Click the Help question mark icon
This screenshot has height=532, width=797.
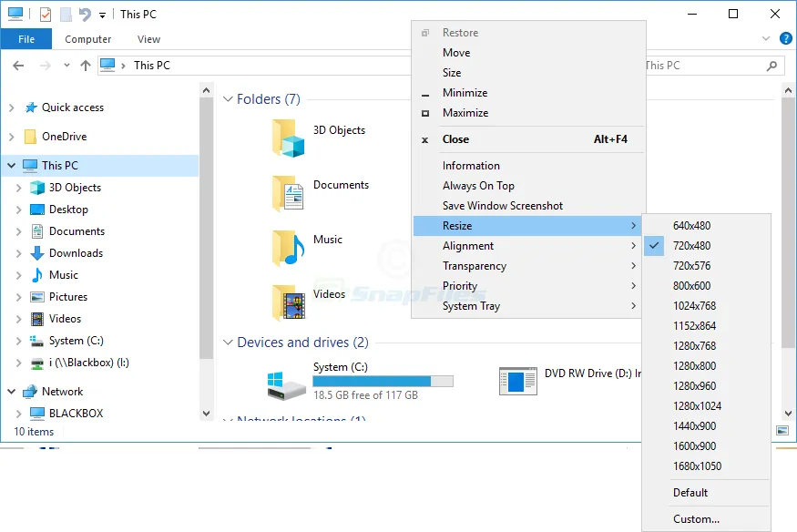pos(785,38)
